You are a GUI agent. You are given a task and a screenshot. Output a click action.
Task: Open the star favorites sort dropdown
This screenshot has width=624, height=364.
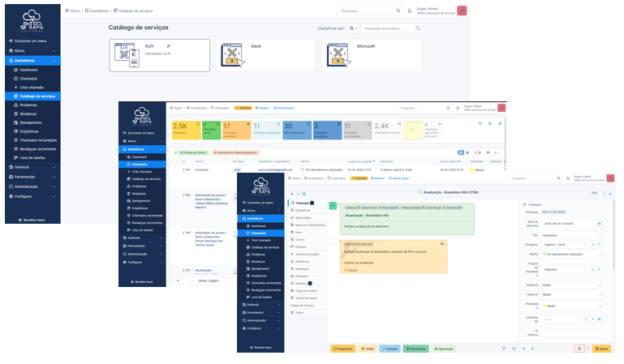(x=354, y=28)
